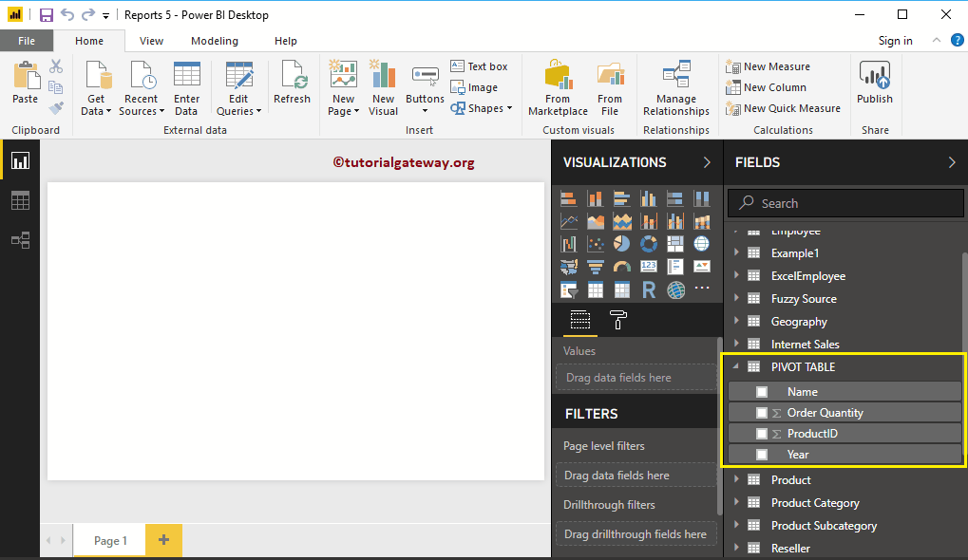Viewport: 968px width, 560px height.
Task: Check the ProductID field checkbox
Action: pyautogui.click(x=762, y=434)
